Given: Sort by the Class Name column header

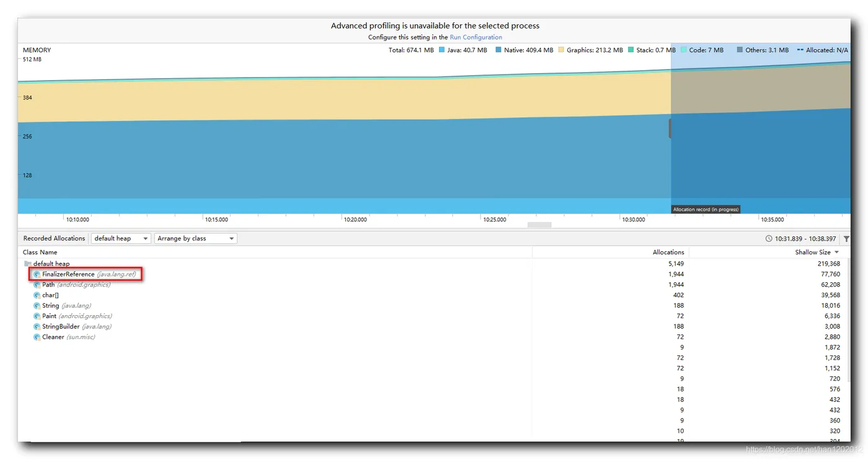Looking at the screenshot, I should [40, 252].
